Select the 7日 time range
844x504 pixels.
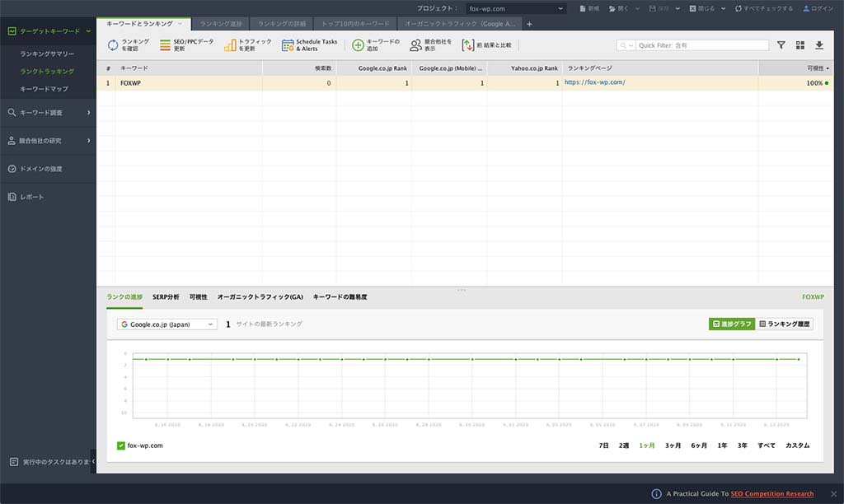pyautogui.click(x=603, y=446)
